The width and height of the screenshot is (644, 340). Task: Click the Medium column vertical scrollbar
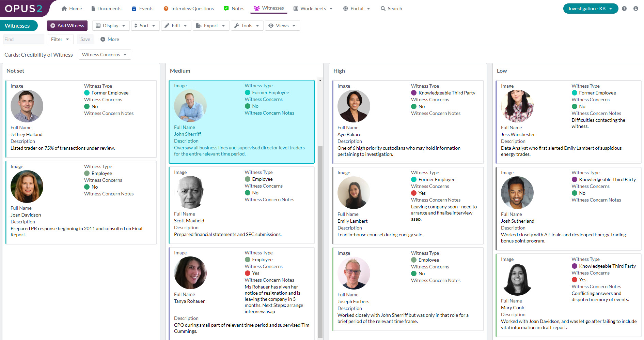(x=320, y=239)
